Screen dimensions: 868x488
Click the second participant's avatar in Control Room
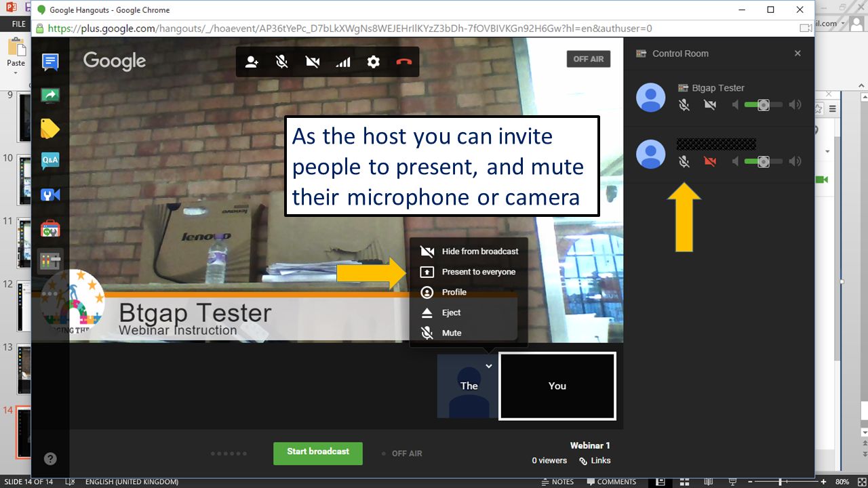651,154
